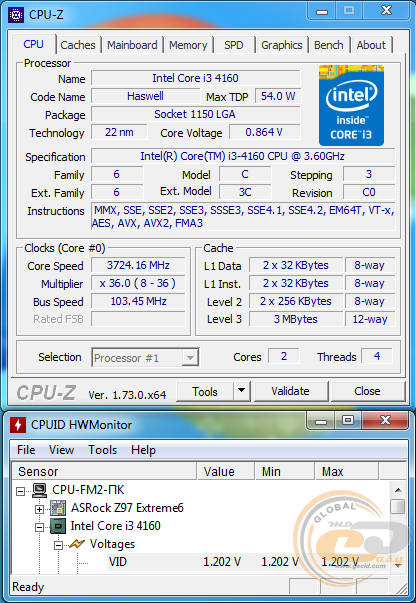Click the Instructions field text
This screenshot has width=416, height=603.
point(243,217)
